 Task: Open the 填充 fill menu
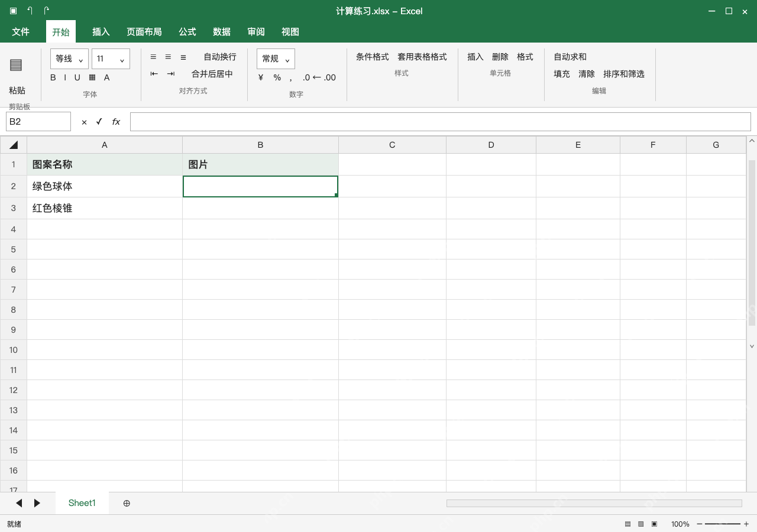[562, 74]
